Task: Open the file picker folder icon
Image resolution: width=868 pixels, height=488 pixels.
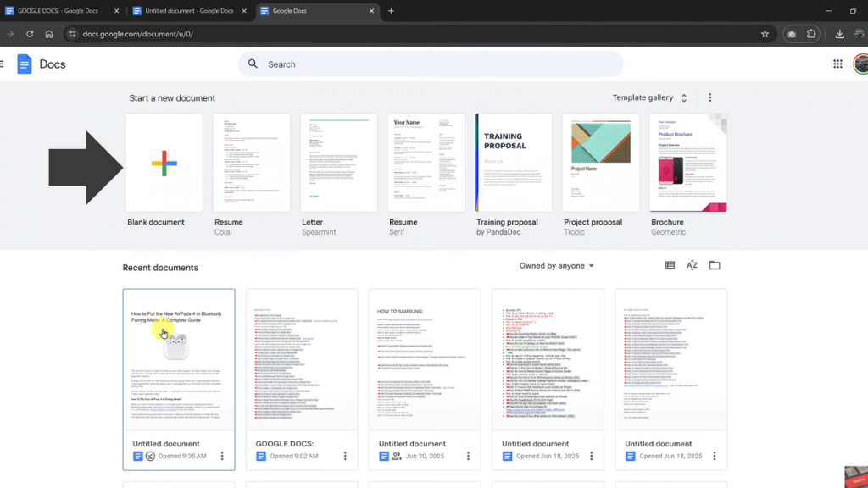Action: point(715,265)
